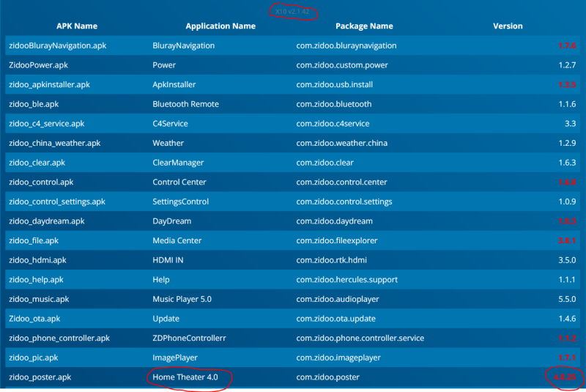Click Home Theater 4.0 application name
Image resolution: width=586 pixels, height=392 pixels.
tap(185, 377)
